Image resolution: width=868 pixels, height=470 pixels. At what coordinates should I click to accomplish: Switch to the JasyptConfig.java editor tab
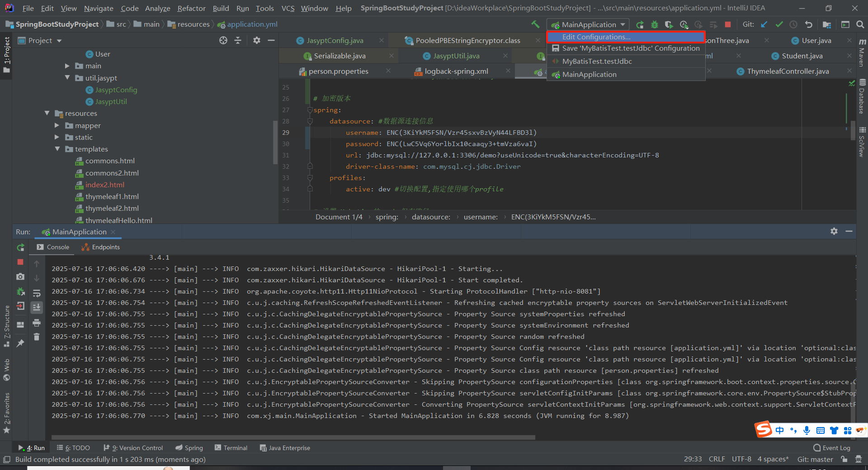click(x=335, y=40)
